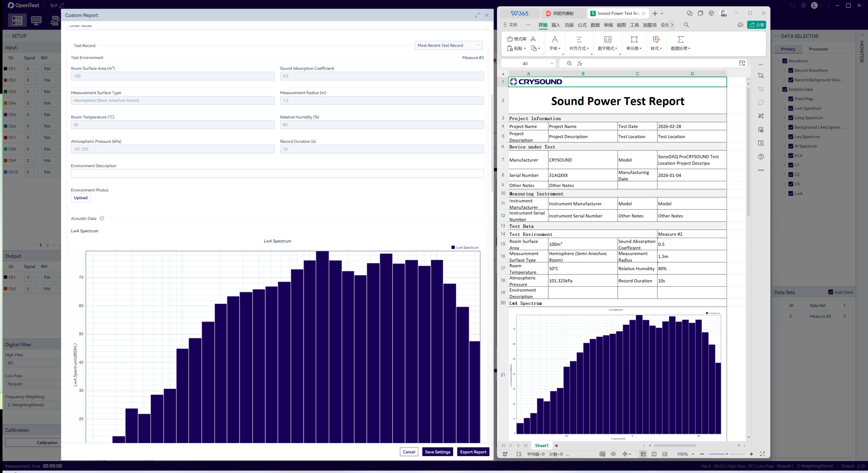Click the insert function fx icon
868x473 pixels.
pyautogui.click(x=580, y=63)
